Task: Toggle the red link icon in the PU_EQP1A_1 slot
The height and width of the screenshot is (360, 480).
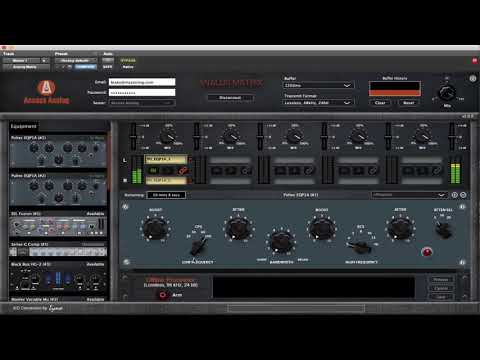Action: pos(182,171)
